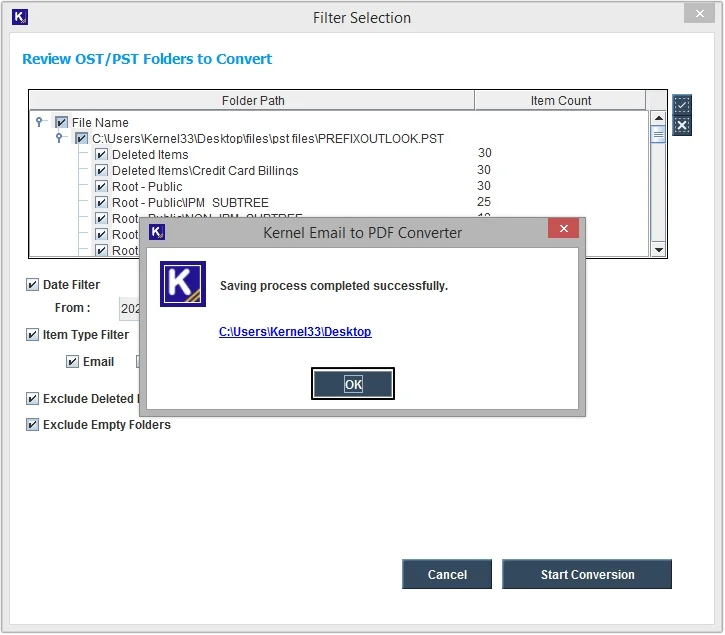Click the 'Review OST/PST Folders to Convert' heading

tap(147, 59)
